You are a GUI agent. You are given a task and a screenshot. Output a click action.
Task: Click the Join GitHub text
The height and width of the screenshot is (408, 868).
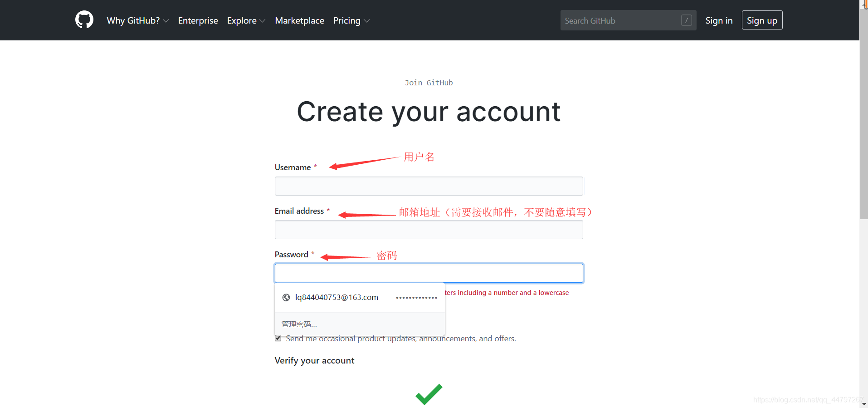(429, 83)
